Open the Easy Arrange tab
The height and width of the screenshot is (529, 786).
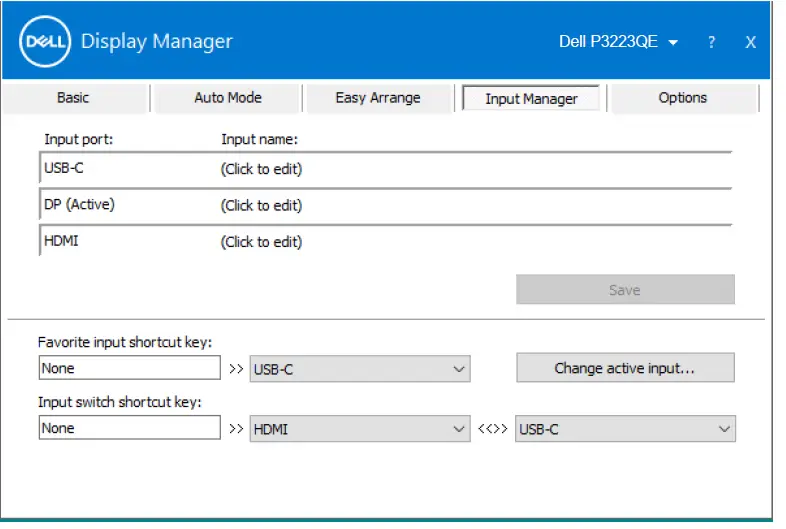[x=378, y=98]
